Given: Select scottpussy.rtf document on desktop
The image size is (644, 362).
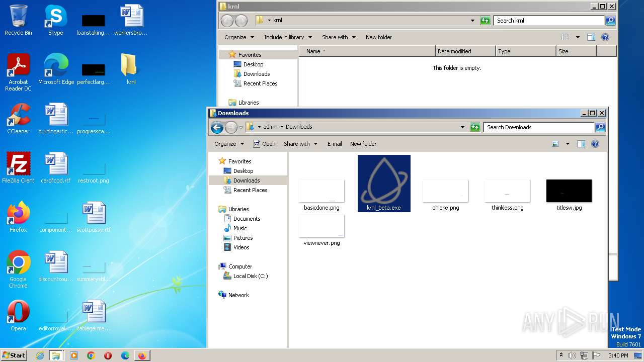Looking at the screenshot, I should coord(94,217).
